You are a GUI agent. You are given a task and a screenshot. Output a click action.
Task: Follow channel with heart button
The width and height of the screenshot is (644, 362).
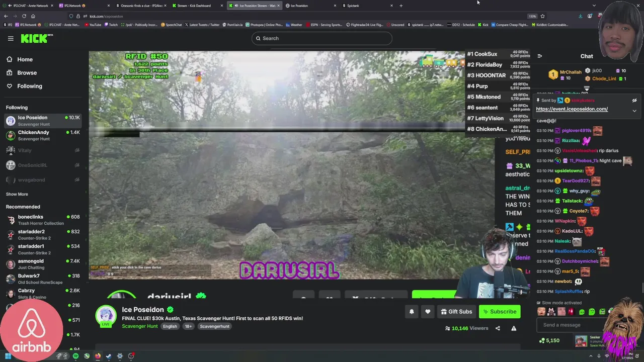pos(428,312)
